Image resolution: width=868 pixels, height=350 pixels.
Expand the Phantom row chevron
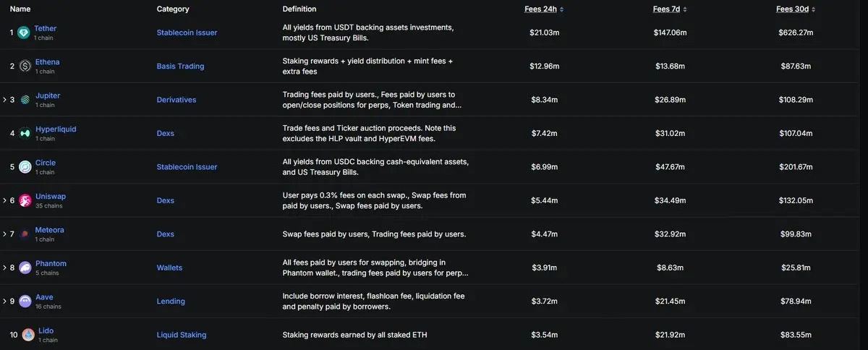tap(4, 268)
